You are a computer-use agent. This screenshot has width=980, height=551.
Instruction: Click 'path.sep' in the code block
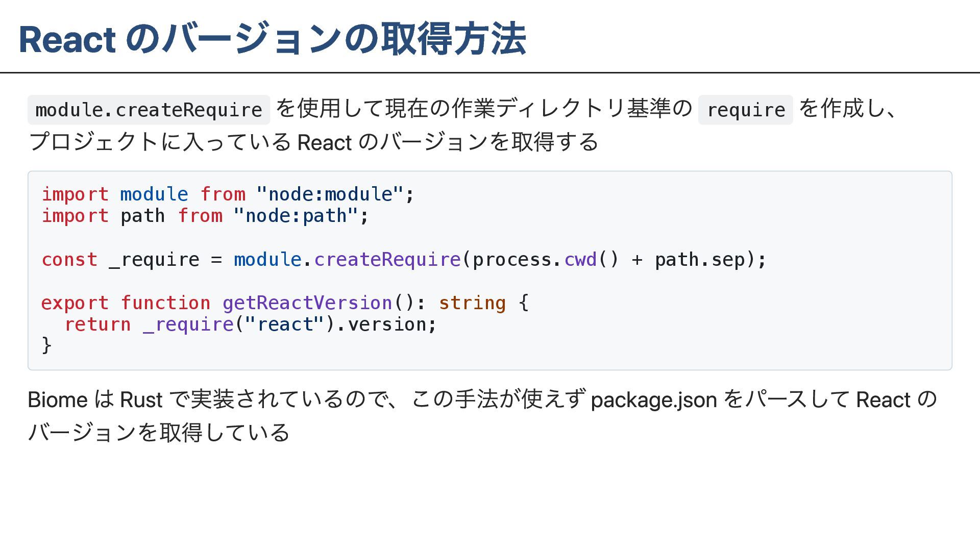[699, 260]
